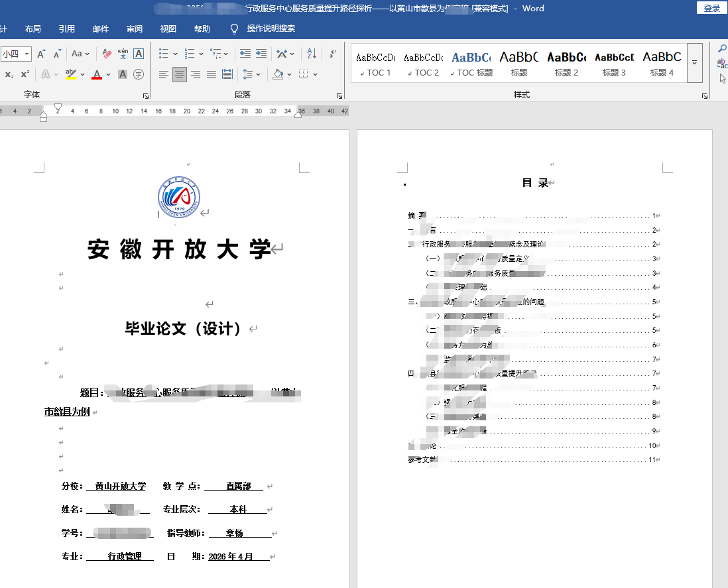The image size is (728, 588).
Task: Insert multilevel list
Action: [x=215, y=54]
